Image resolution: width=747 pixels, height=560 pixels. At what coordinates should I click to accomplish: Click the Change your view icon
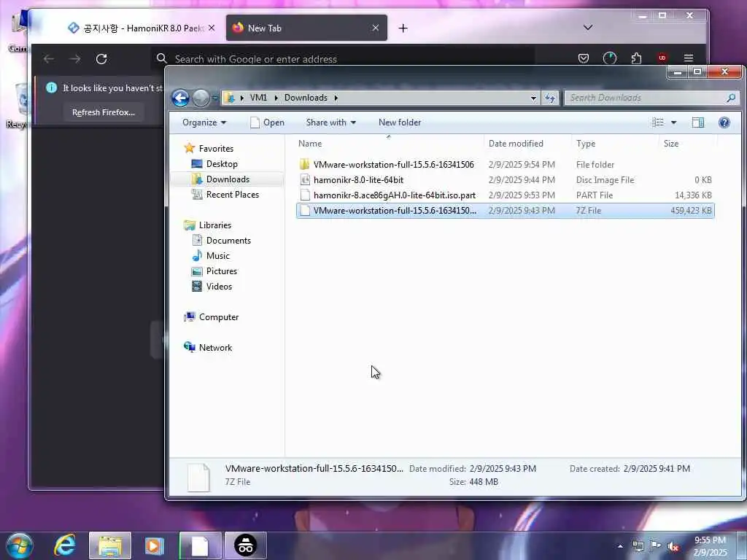[658, 122]
